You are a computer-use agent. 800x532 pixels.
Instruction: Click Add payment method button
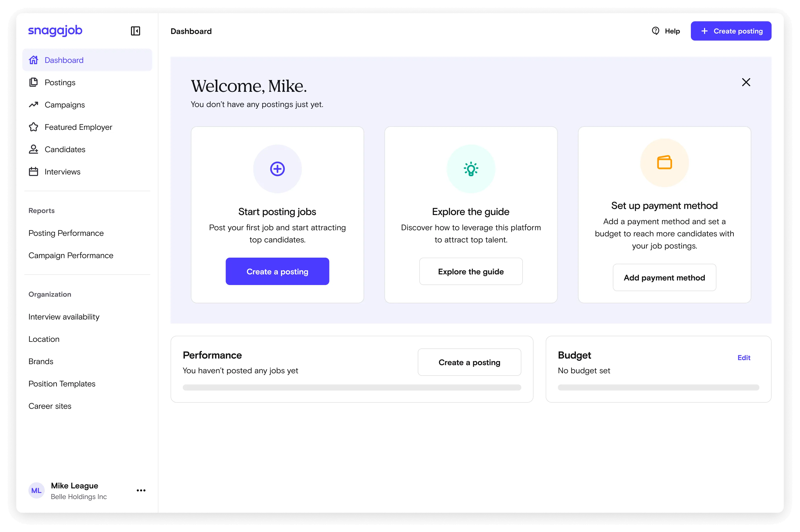pos(664,277)
